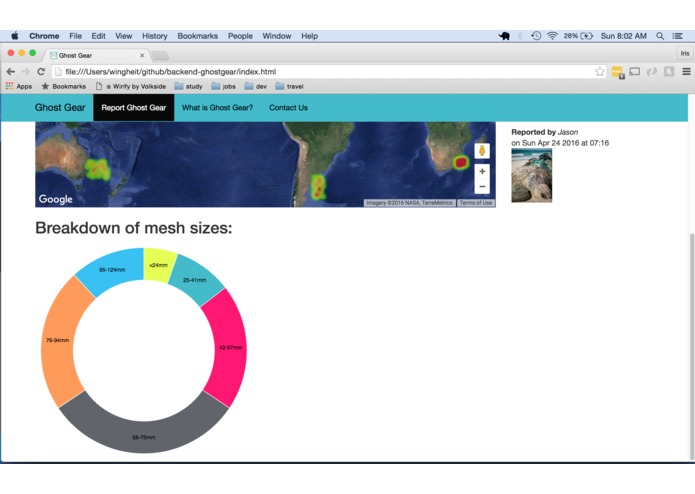Open the jobs bookmarks folder
The height and width of the screenshot is (494, 695).
[223, 86]
